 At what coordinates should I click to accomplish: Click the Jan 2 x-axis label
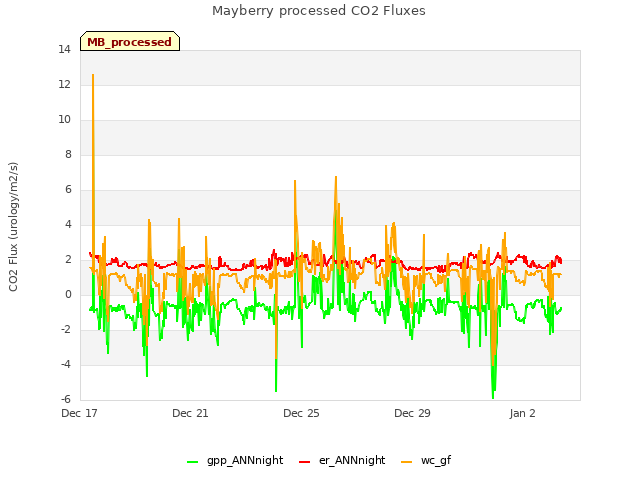pos(522,413)
